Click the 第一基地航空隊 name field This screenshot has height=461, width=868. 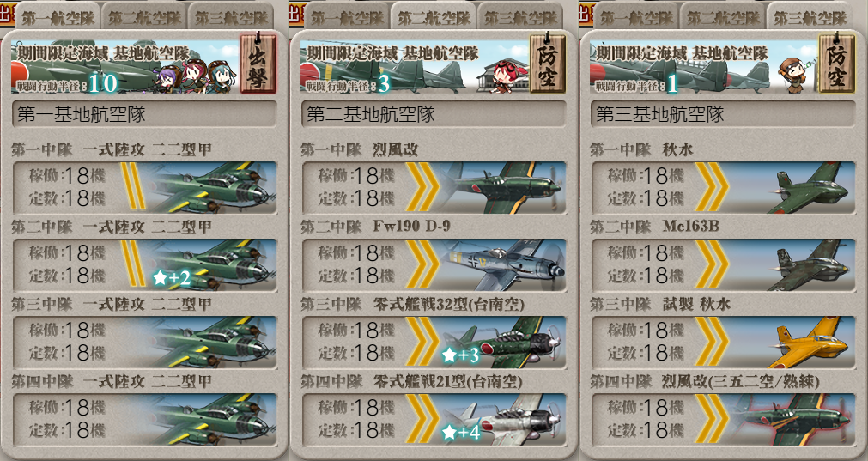coord(144,114)
